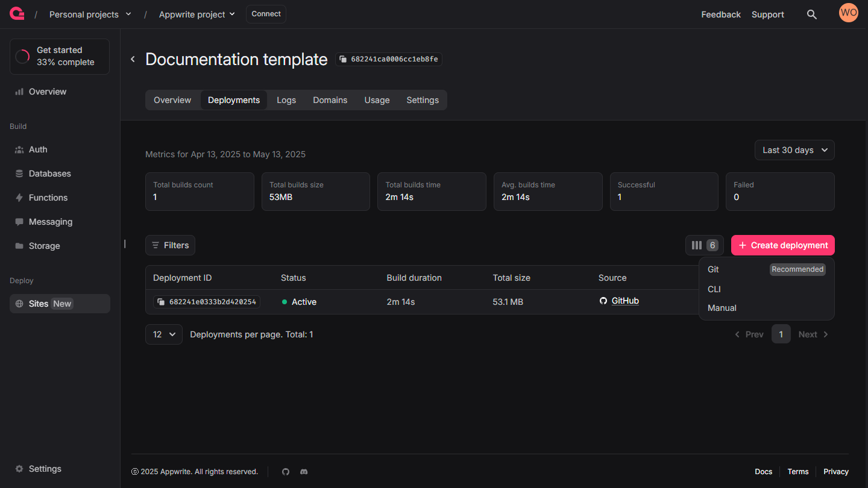
Task: Open the Filters button
Action: point(170,245)
